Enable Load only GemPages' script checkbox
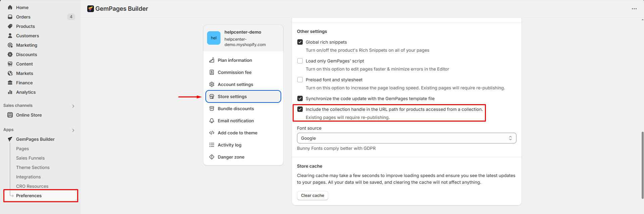The width and height of the screenshot is (644, 214). (x=300, y=61)
